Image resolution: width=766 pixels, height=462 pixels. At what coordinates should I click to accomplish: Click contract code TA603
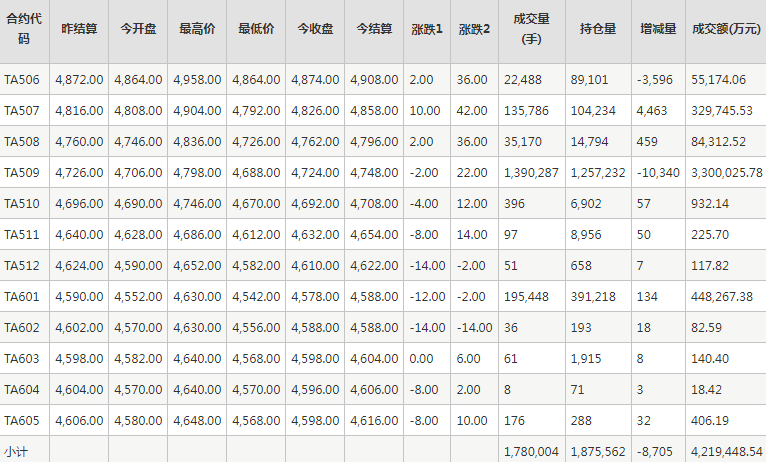[22, 359]
